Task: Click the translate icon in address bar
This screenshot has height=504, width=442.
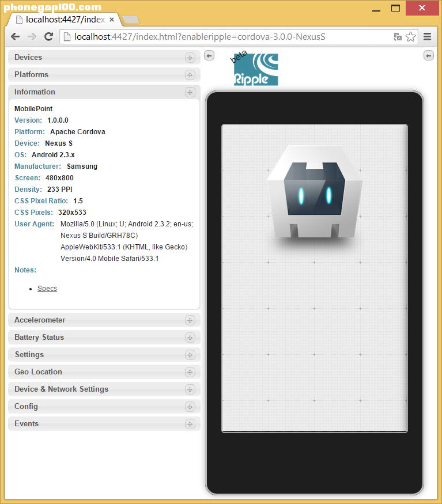Action: point(398,37)
